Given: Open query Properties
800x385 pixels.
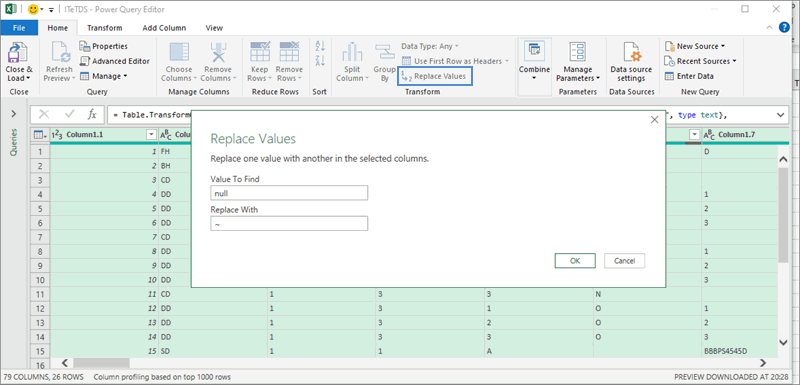Looking at the screenshot, I should (104, 46).
